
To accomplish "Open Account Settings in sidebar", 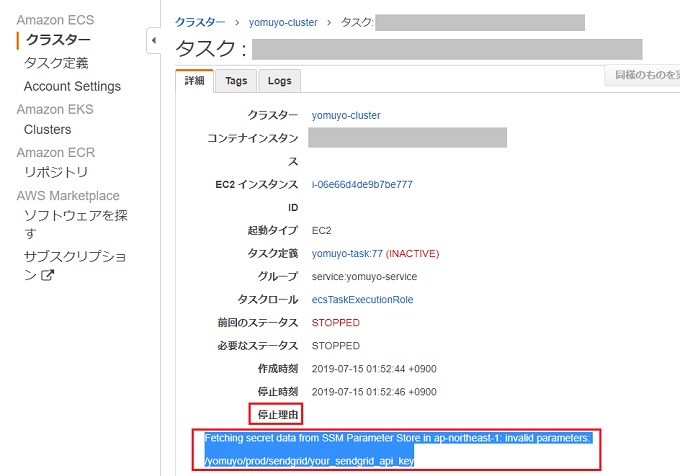I will (x=72, y=86).
